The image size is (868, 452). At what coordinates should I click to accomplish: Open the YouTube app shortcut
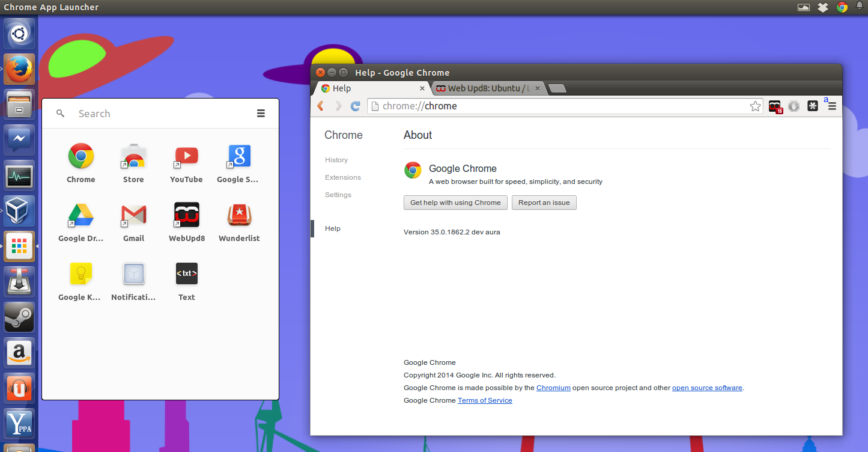click(186, 162)
